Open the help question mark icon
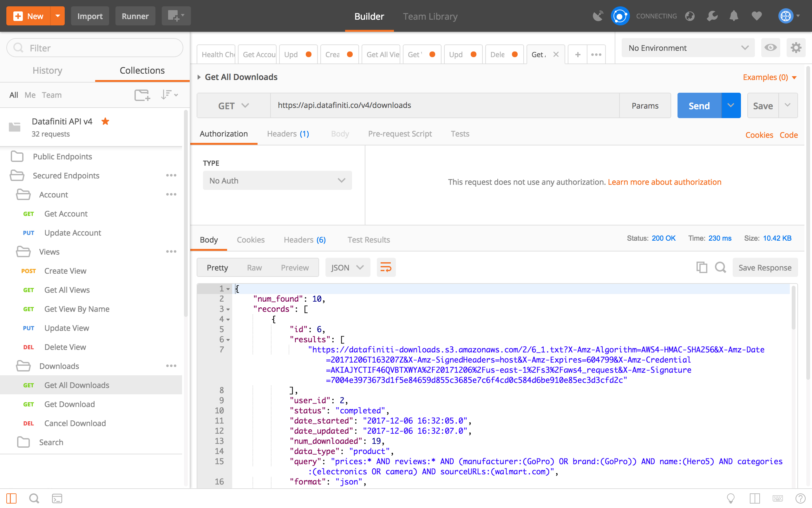 [800, 498]
